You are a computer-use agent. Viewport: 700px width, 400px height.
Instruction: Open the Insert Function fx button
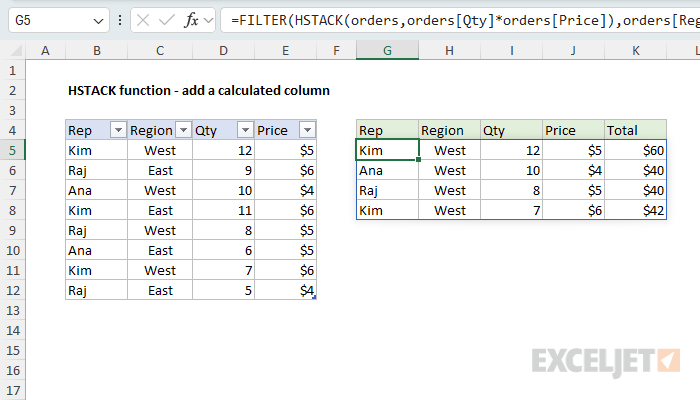192,20
